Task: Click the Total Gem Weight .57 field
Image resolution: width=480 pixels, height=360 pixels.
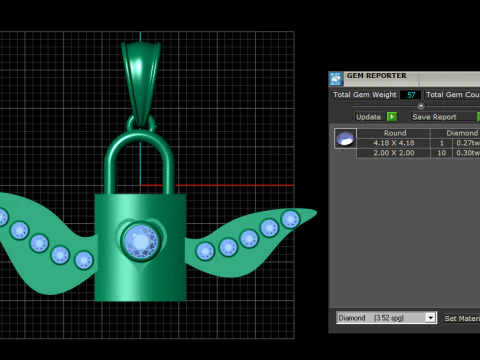Action: click(x=410, y=95)
